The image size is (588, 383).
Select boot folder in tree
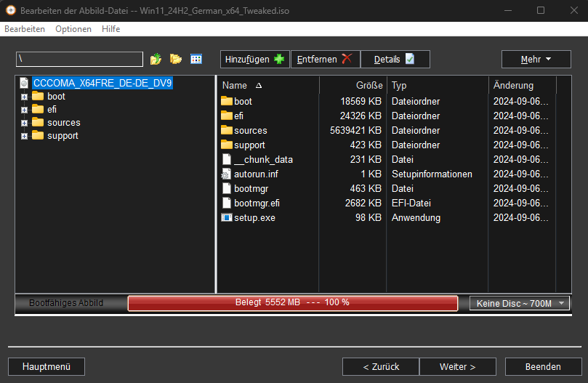[56, 97]
